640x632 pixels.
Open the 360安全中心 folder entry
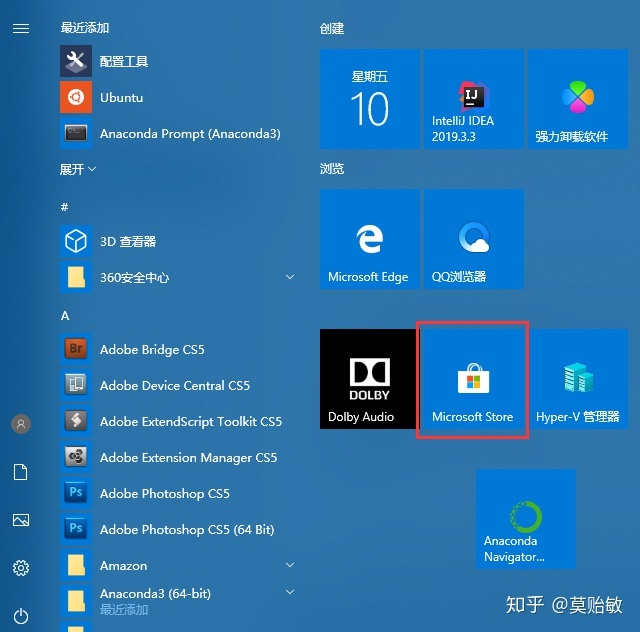[x=178, y=277]
